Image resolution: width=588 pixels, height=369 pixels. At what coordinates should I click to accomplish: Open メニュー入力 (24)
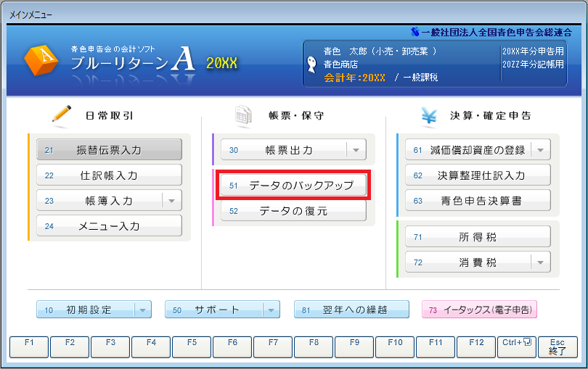coord(109,226)
